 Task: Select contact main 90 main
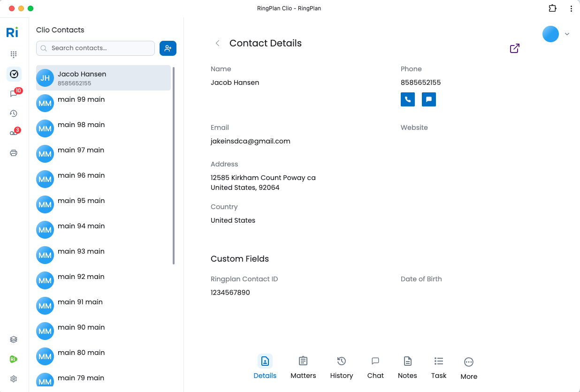[x=103, y=331]
